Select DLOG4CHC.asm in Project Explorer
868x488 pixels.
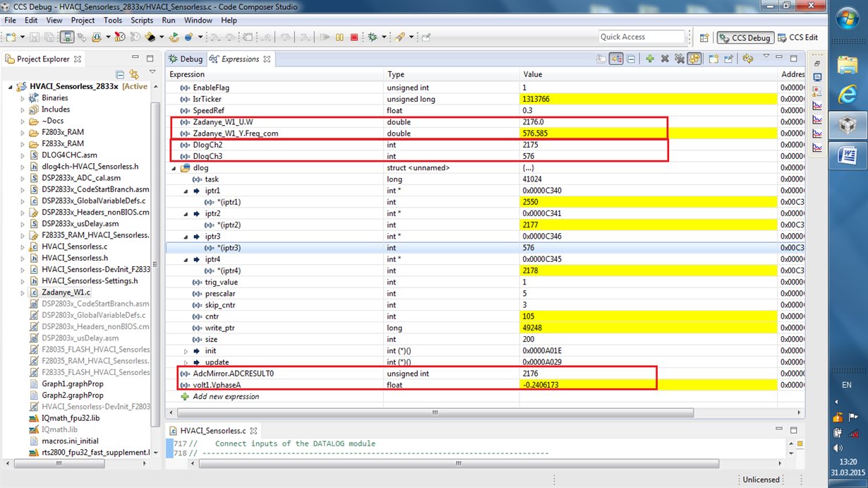click(x=69, y=155)
